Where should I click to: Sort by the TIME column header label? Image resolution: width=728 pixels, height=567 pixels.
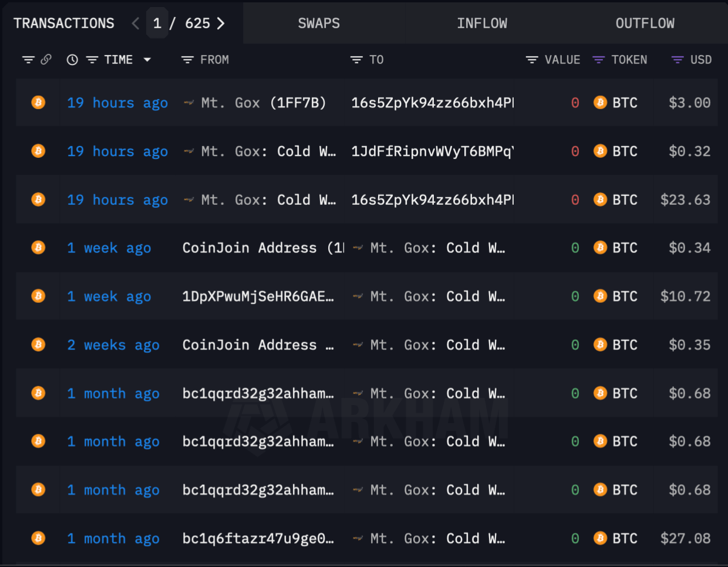pyautogui.click(x=119, y=60)
